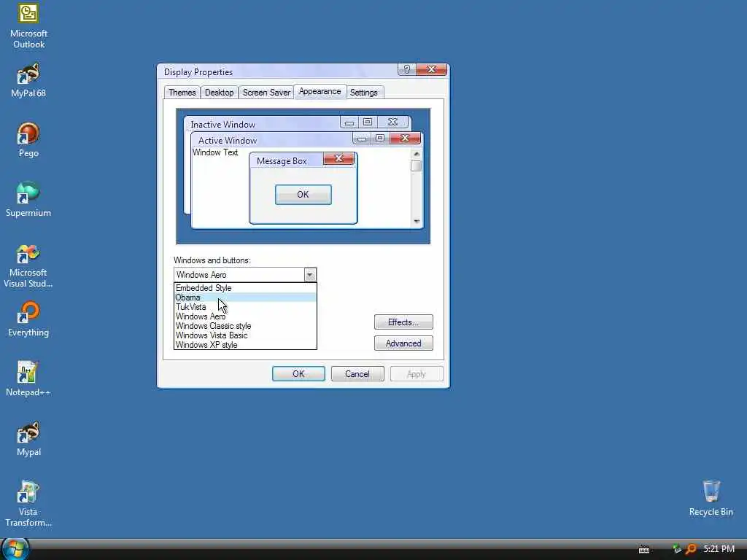Select the MyPal 68 desktop shortcut
This screenshot has height=560, width=747.
[x=28, y=80]
